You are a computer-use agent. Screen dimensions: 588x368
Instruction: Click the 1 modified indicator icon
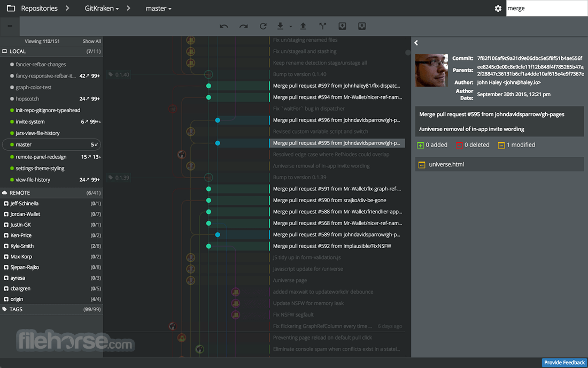(x=501, y=145)
